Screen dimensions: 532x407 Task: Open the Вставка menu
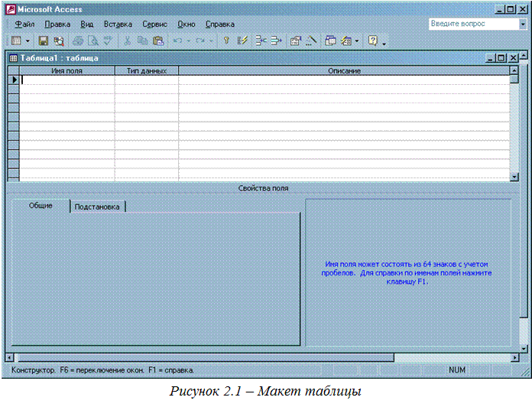[x=118, y=24]
